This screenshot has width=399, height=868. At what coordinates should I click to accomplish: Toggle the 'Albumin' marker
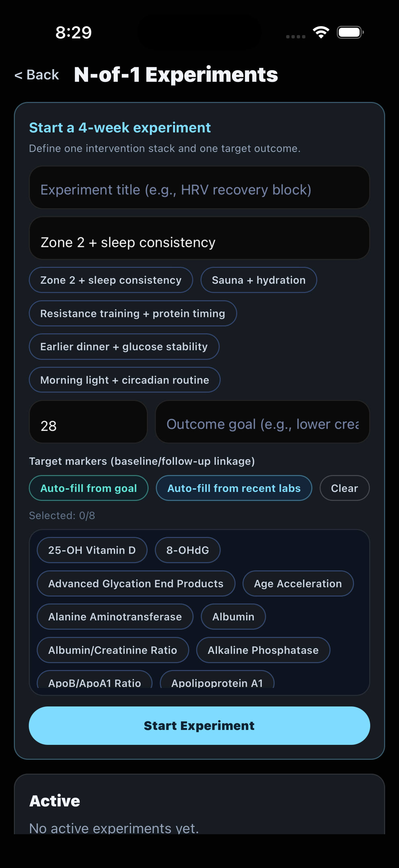[x=233, y=617]
